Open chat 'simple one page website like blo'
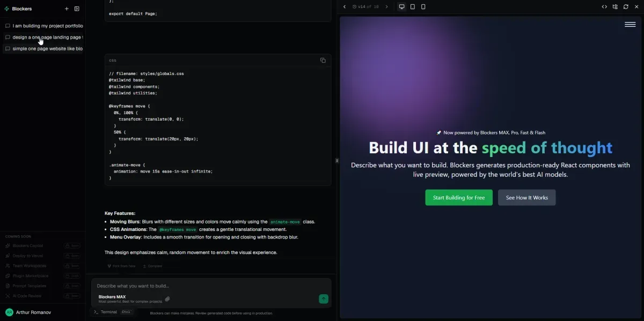This screenshot has height=321, width=644. tap(47, 49)
